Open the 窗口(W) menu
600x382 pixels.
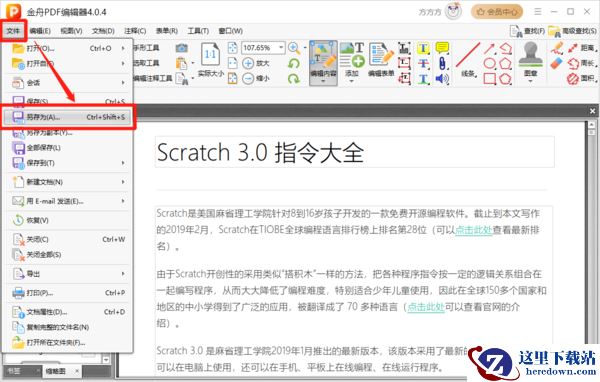(x=230, y=31)
